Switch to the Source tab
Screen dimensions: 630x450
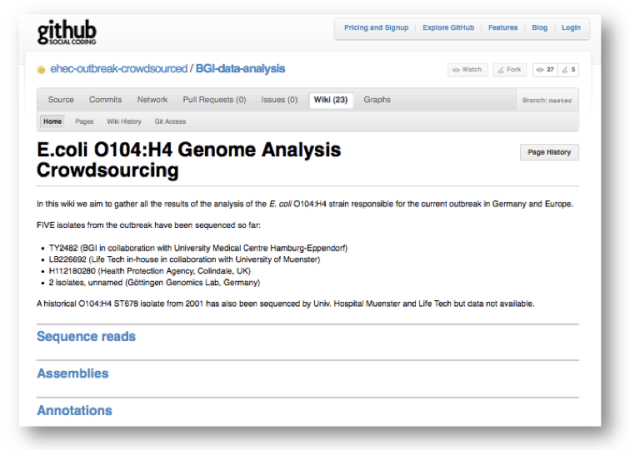[61, 100]
